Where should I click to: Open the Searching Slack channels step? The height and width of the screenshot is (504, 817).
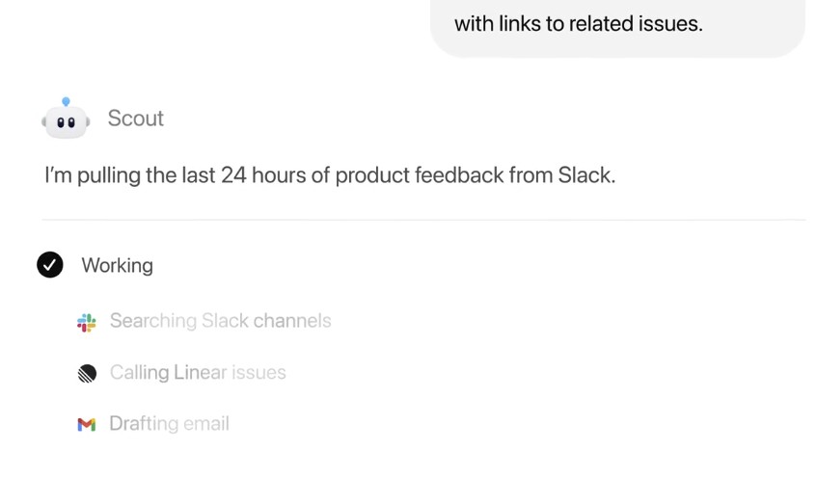220,321
